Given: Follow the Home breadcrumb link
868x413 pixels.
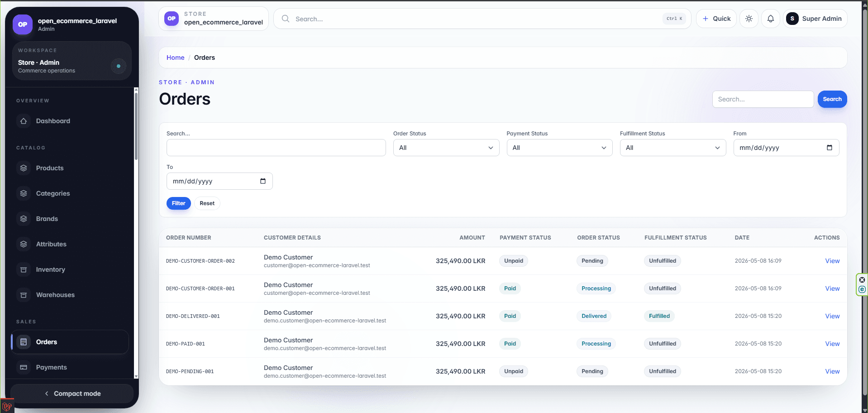Looking at the screenshot, I should pyautogui.click(x=176, y=58).
